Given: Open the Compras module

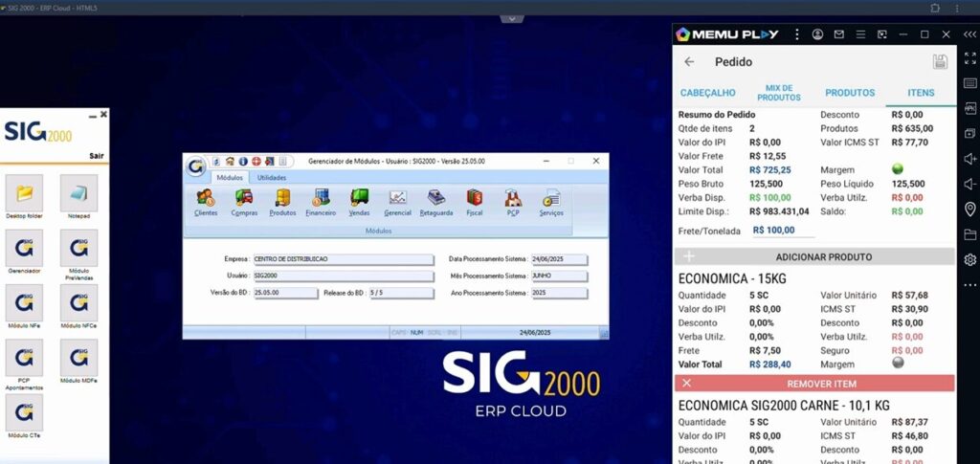Looking at the screenshot, I should [x=244, y=202].
